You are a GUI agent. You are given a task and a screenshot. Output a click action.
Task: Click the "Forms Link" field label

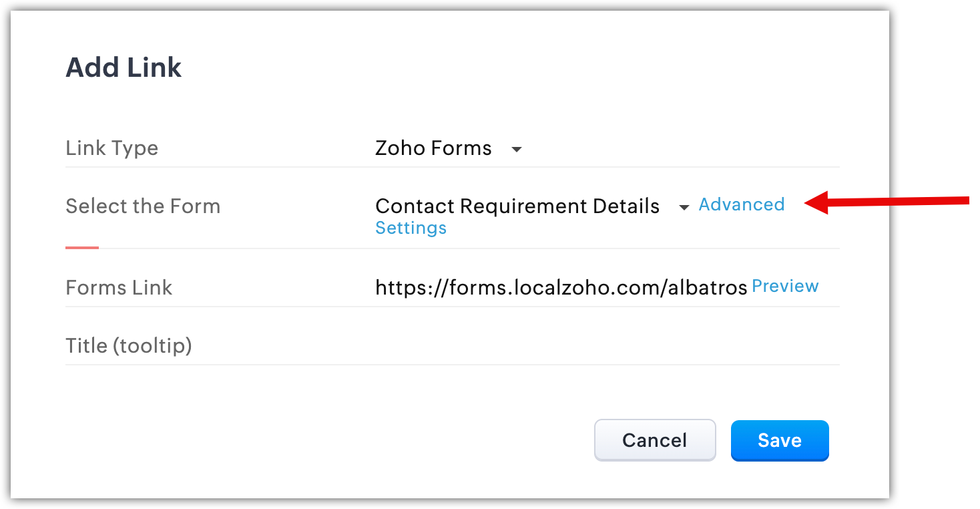119,288
